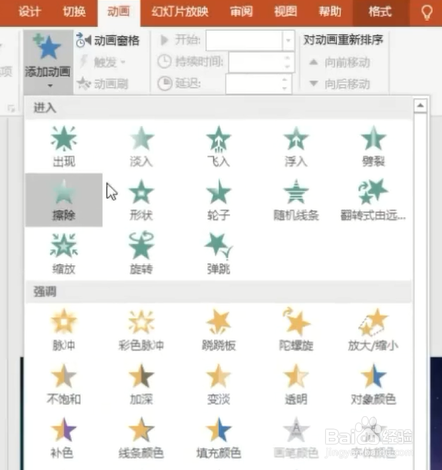Apply the 旋转 entrance animation
The height and width of the screenshot is (470, 442).
point(141,254)
